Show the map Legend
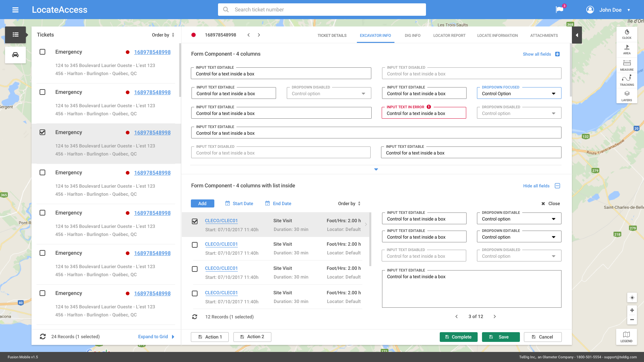 (626, 337)
